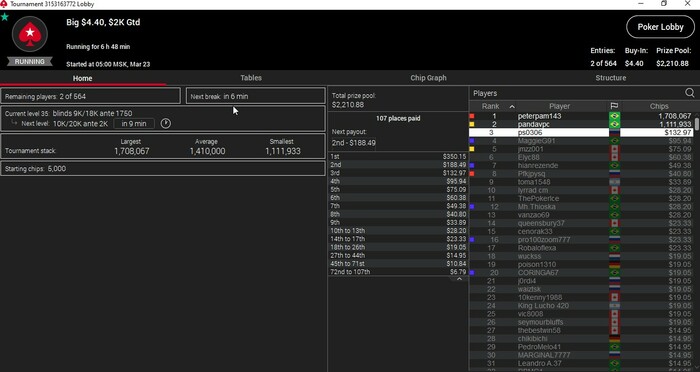This screenshot has width=700, height=372.
Task: Click the 10th to 13th payout row
Action: click(x=398, y=231)
